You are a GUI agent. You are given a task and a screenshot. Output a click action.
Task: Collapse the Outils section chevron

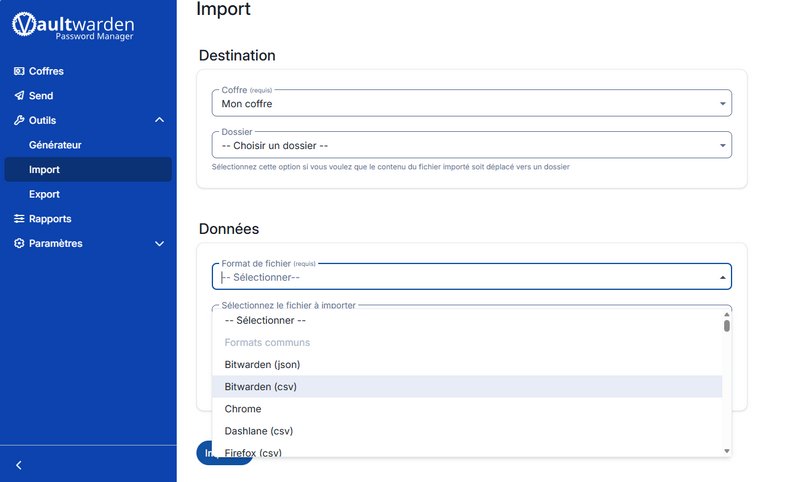pyautogui.click(x=159, y=121)
